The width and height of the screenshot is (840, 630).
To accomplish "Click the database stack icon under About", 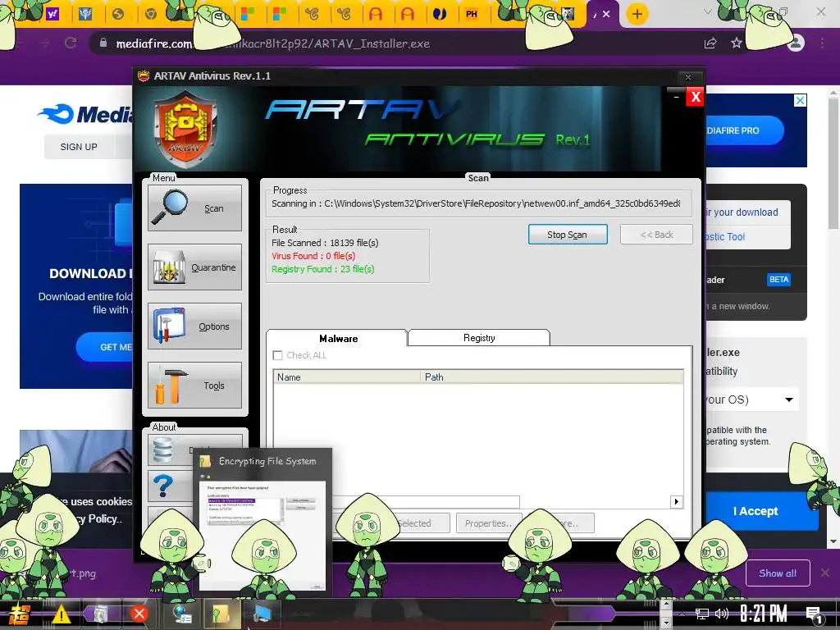I will [163, 450].
